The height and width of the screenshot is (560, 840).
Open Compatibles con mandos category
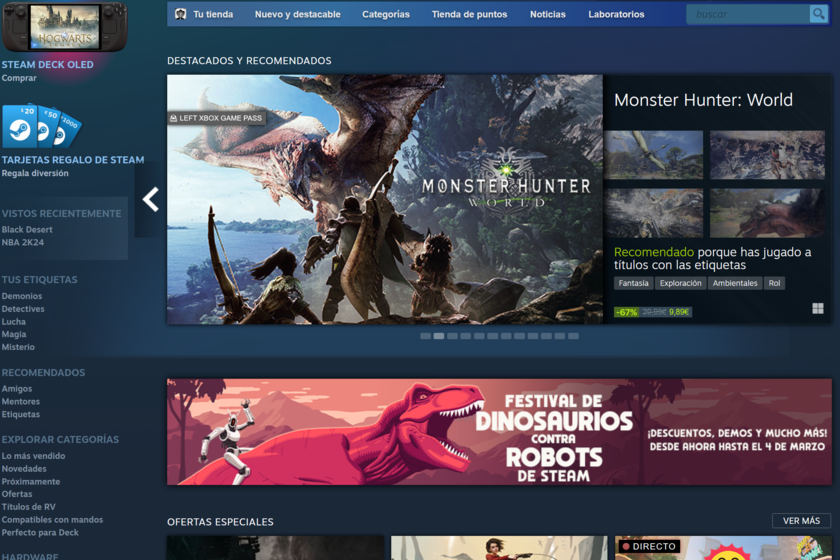[52, 520]
